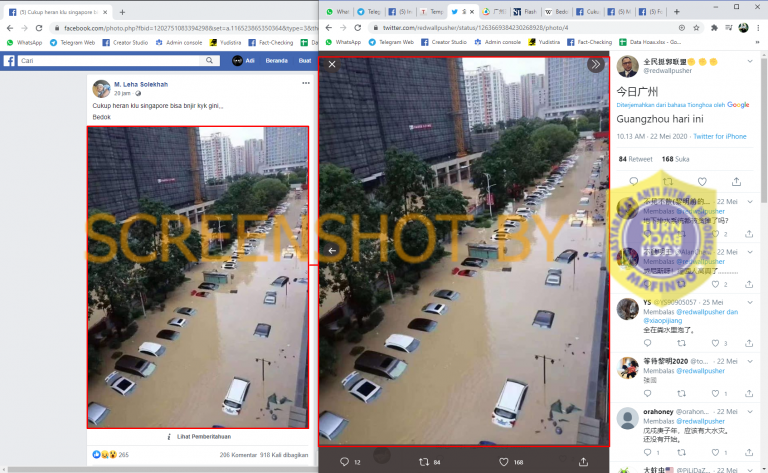Switch to the Bedo Wikipedia tab
Viewport: 768px width, 473px height.
[556, 12]
